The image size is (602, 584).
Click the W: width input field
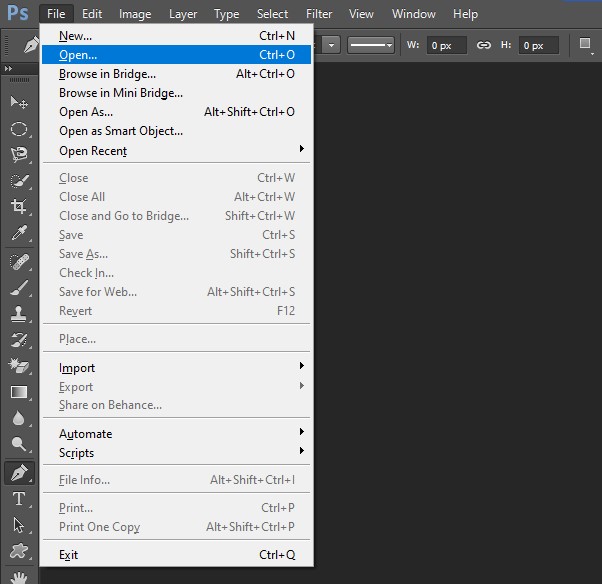446,45
